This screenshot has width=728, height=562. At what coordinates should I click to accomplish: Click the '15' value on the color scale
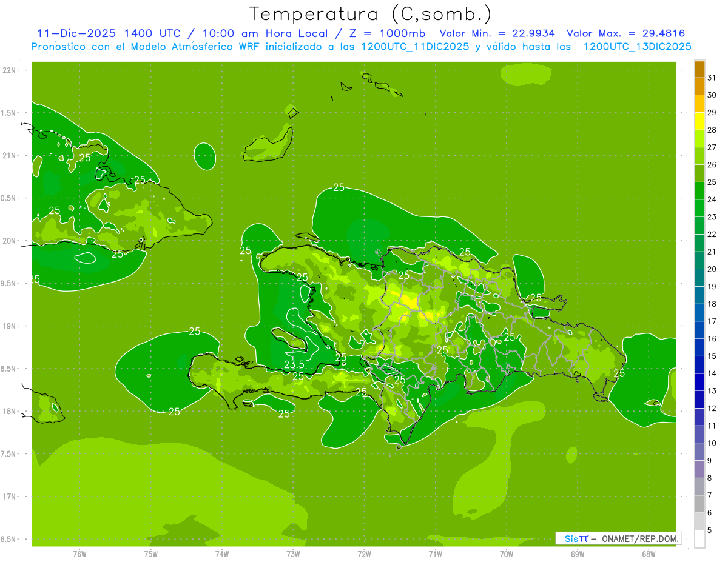[712, 356]
